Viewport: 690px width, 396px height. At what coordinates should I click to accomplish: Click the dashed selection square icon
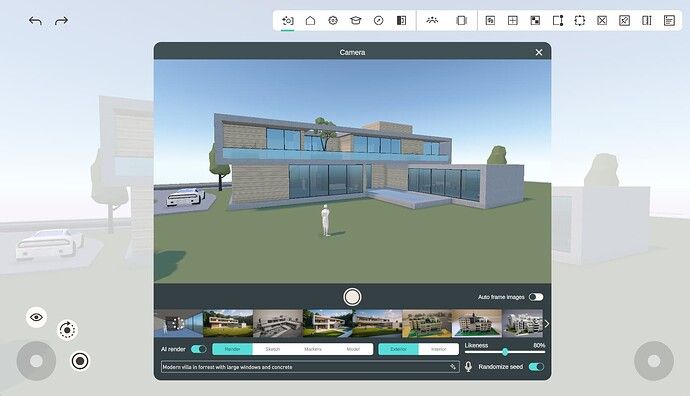[x=580, y=21]
